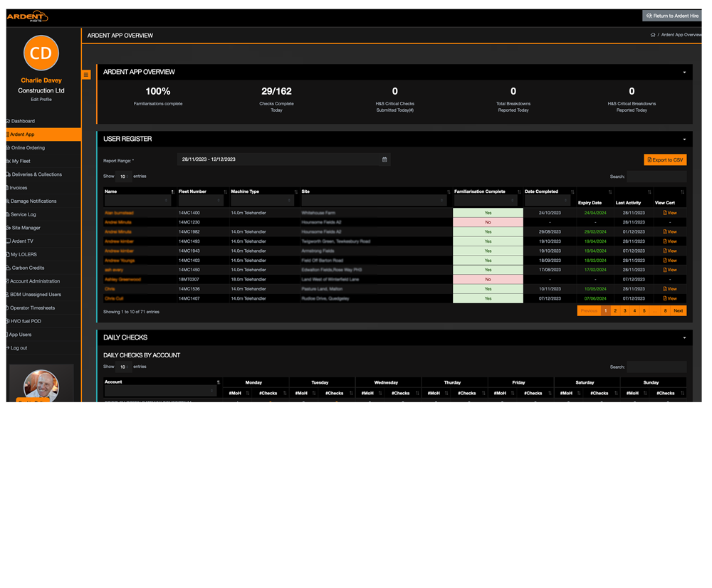This screenshot has height=588, width=712.
Task: Open the User Register entries-per-page dropdown
Action: (124, 177)
